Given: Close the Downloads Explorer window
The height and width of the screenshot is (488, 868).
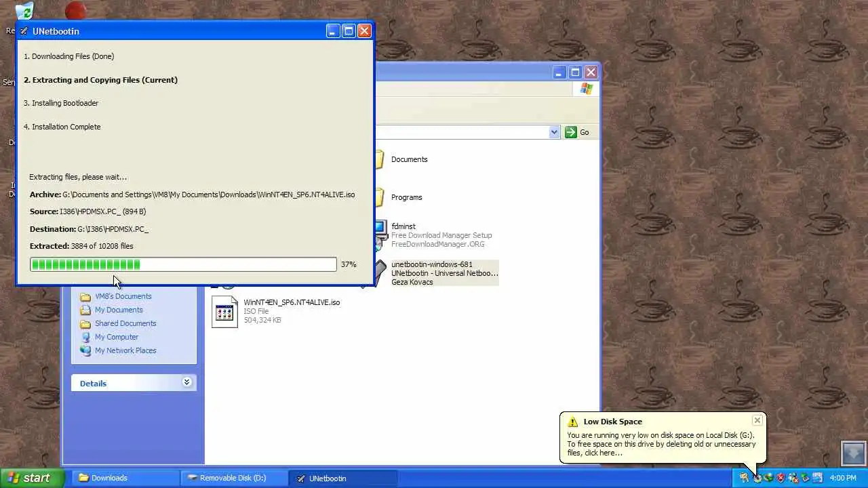Looking at the screenshot, I should pos(591,73).
